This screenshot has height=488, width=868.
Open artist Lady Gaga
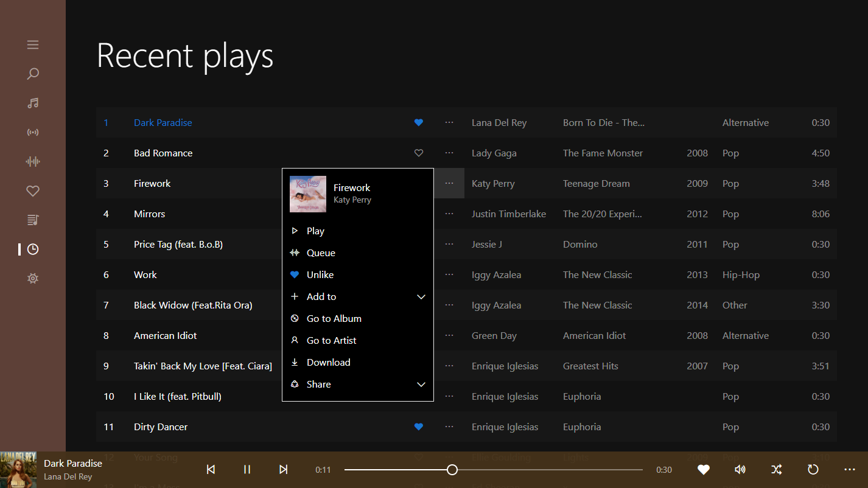coord(494,153)
